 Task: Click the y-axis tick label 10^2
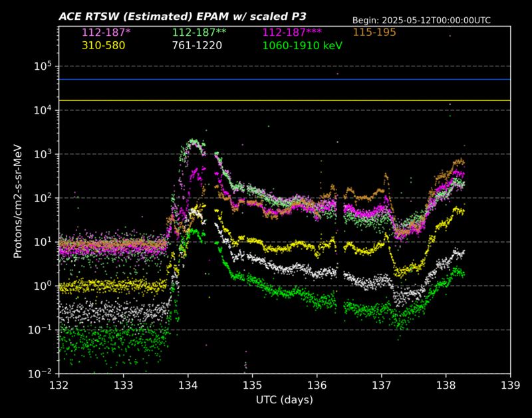pos(43,197)
